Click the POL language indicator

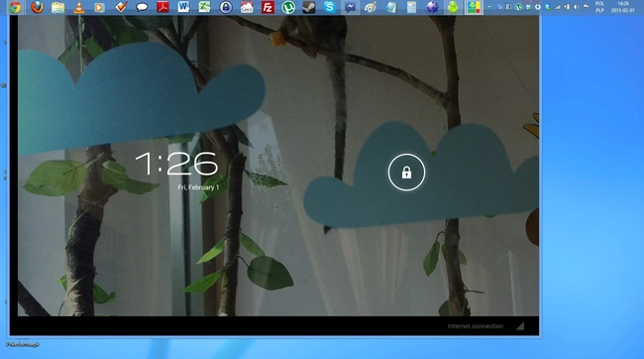click(599, 4)
